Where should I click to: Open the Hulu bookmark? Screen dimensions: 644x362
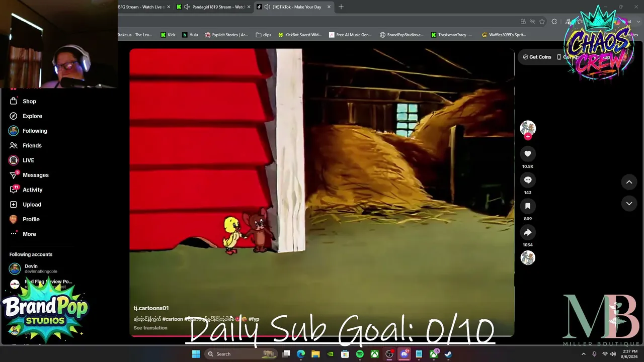pyautogui.click(x=190, y=35)
